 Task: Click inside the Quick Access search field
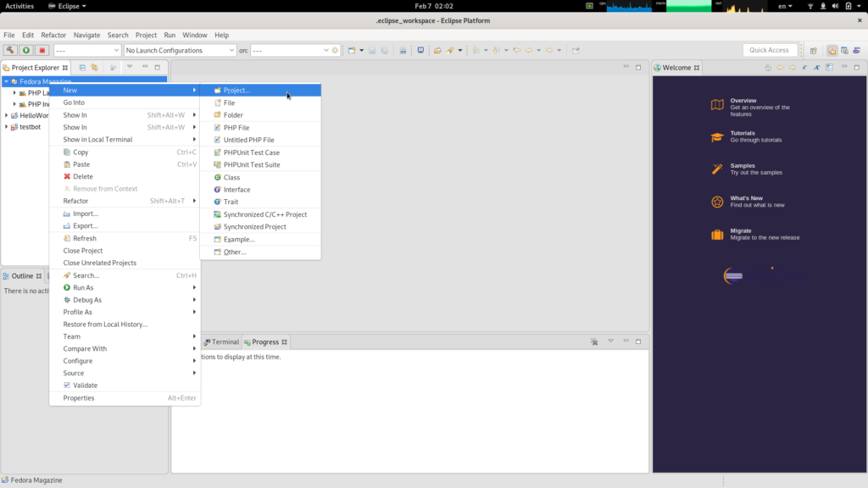768,49
